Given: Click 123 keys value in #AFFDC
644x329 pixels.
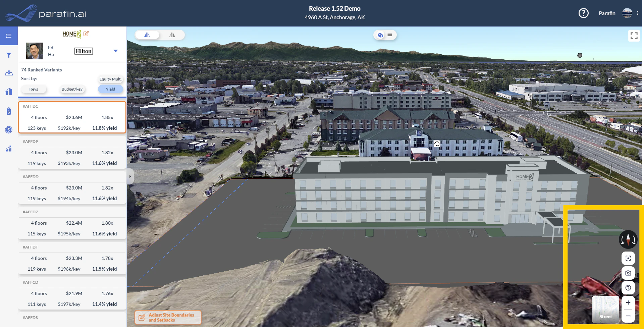Looking at the screenshot, I should point(37,128).
